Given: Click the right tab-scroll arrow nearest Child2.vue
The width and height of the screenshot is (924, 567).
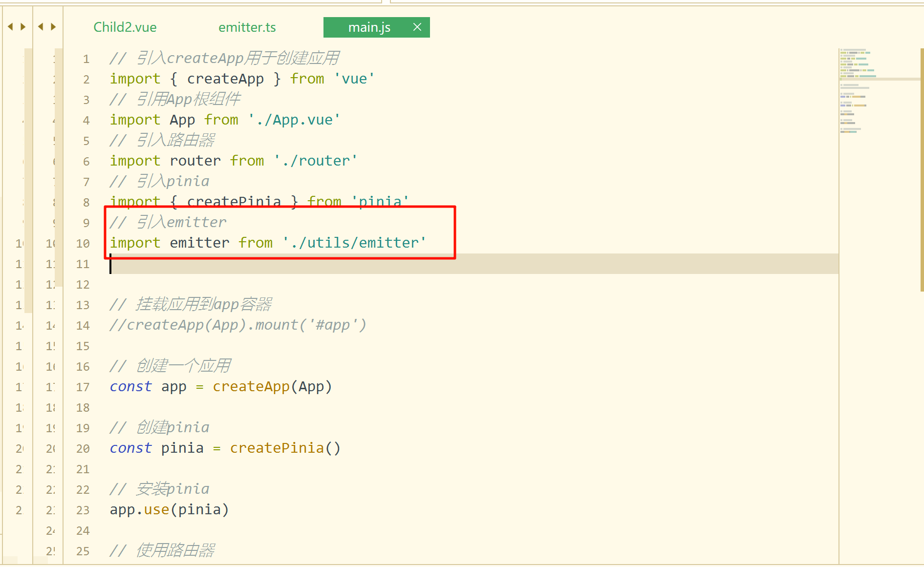Looking at the screenshot, I should [53, 27].
